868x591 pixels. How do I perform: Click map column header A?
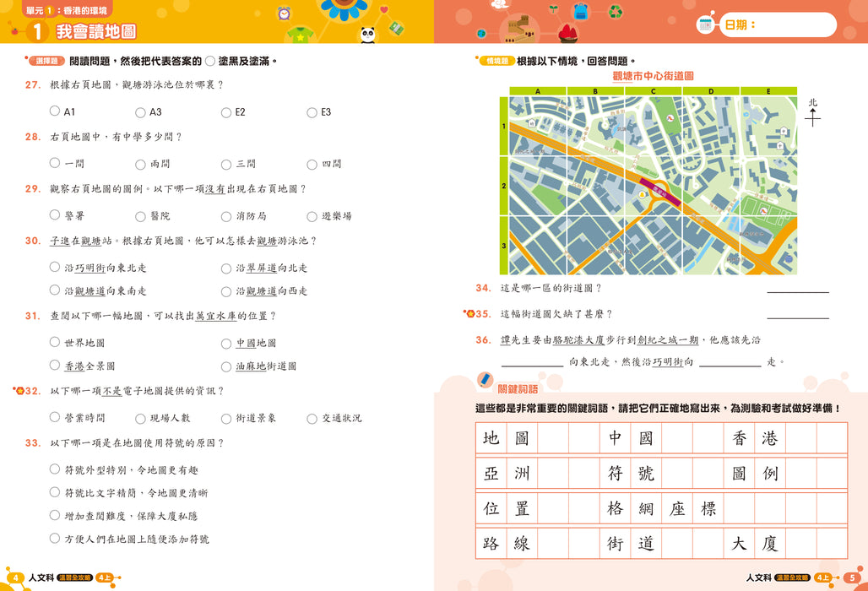538,91
